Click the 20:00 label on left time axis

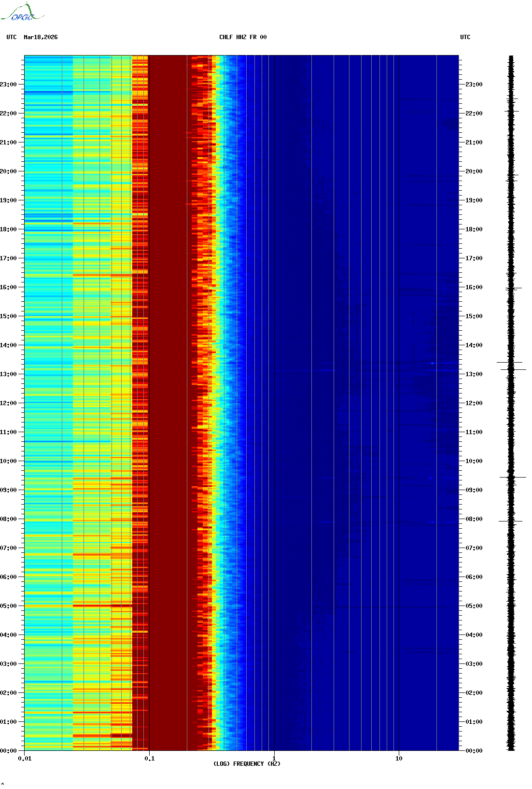coord(8,171)
